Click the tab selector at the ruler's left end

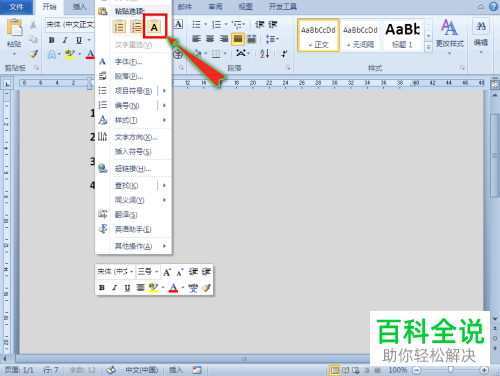[7, 83]
